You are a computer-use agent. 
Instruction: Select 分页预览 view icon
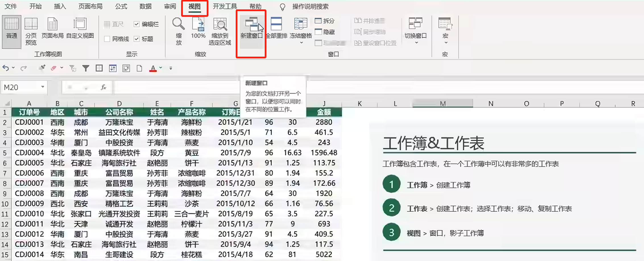(31, 31)
